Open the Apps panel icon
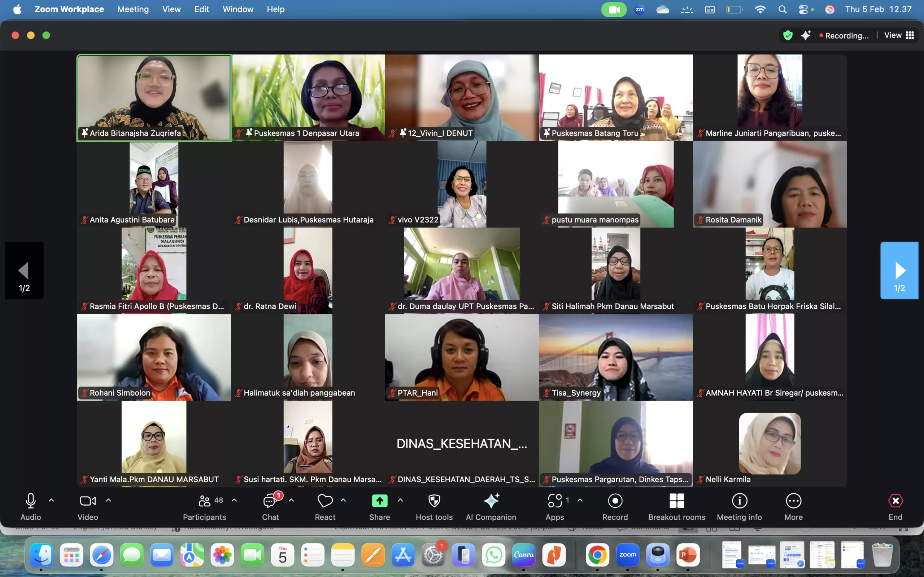The height and width of the screenshot is (577, 924). tap(554, 501)
